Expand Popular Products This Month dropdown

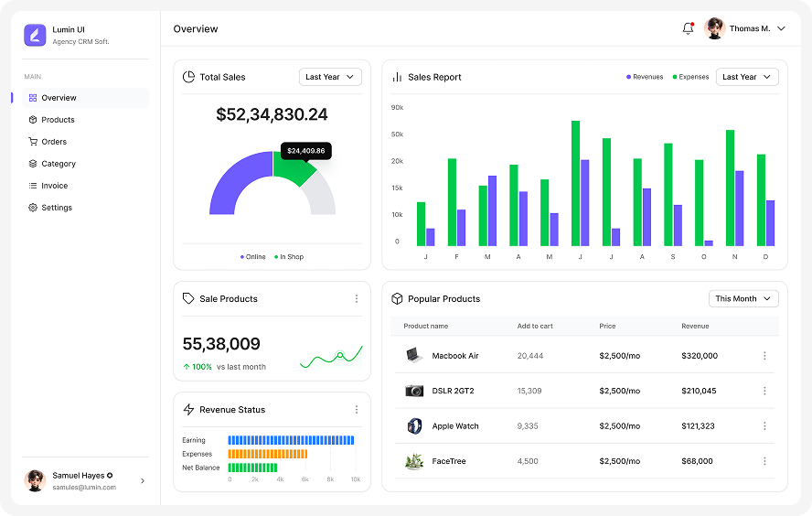coord(743,299)
